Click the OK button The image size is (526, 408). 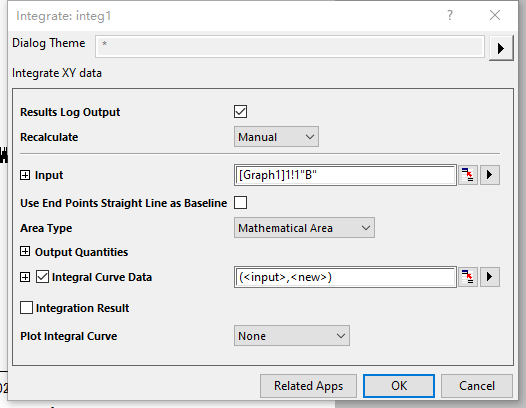(399, 386)
